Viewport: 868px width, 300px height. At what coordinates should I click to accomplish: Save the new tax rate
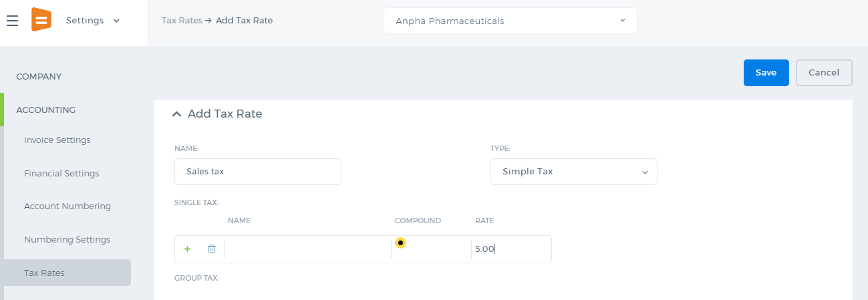tap(766, 73)
